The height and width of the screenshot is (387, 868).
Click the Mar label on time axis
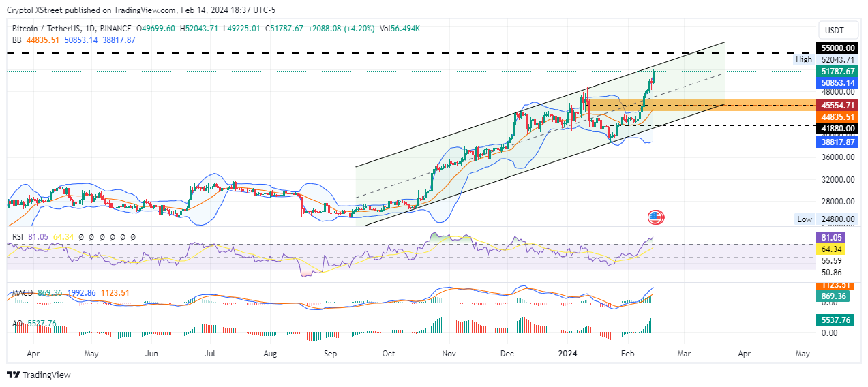[x=684, y=354]
